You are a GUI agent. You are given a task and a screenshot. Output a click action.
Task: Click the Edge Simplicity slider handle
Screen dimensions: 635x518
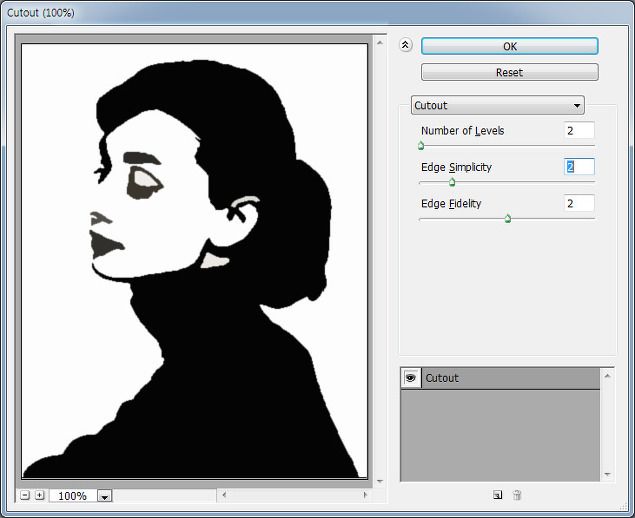(452, 182)
